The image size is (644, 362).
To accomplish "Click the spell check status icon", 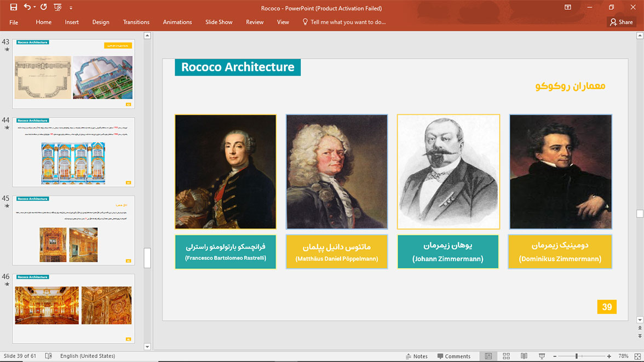I will click(x=48, y=356).
